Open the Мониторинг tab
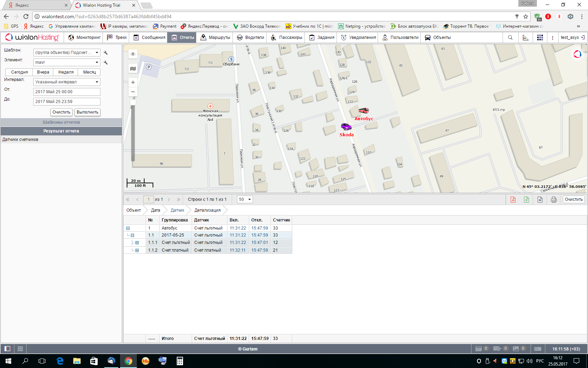 coord(84,38)
